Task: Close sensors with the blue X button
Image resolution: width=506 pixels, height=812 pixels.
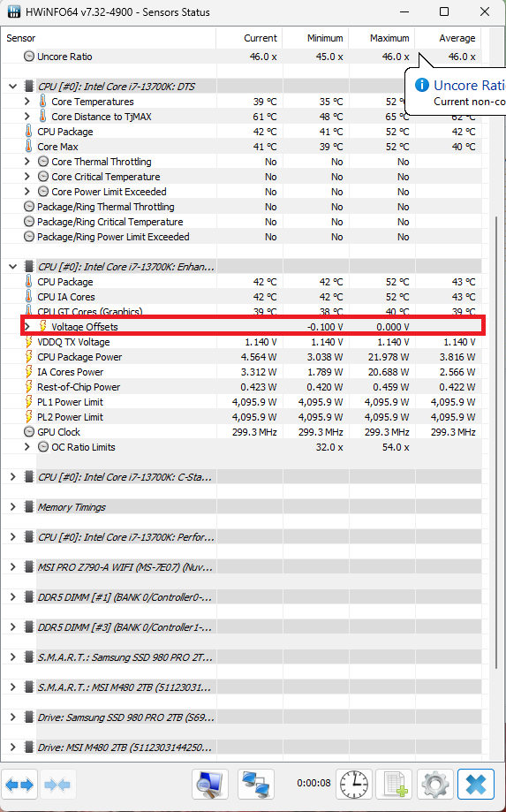Action: pyautogui.click(x=475, y=785)
